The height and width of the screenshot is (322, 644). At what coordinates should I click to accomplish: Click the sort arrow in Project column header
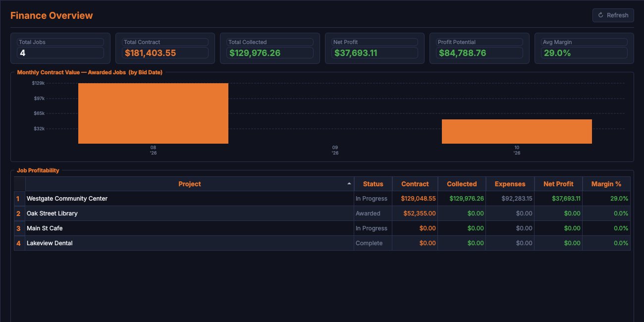pyautogui.click(x=349, y=184)
